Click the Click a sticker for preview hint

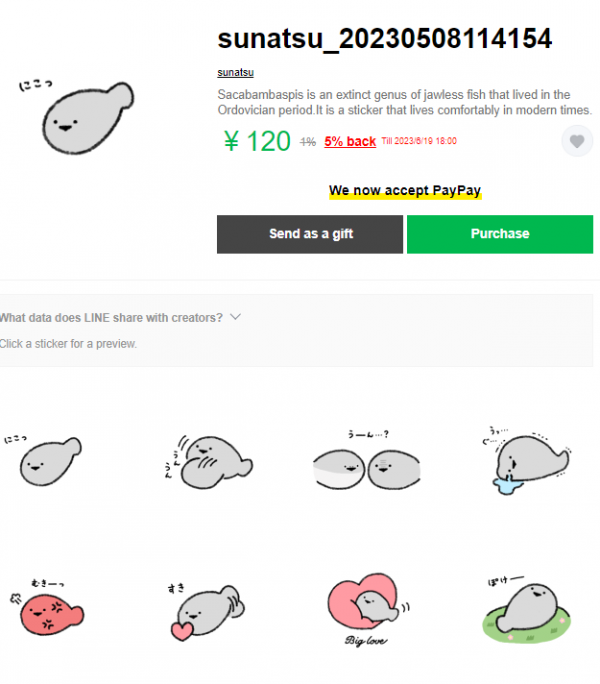coord(68,343)
